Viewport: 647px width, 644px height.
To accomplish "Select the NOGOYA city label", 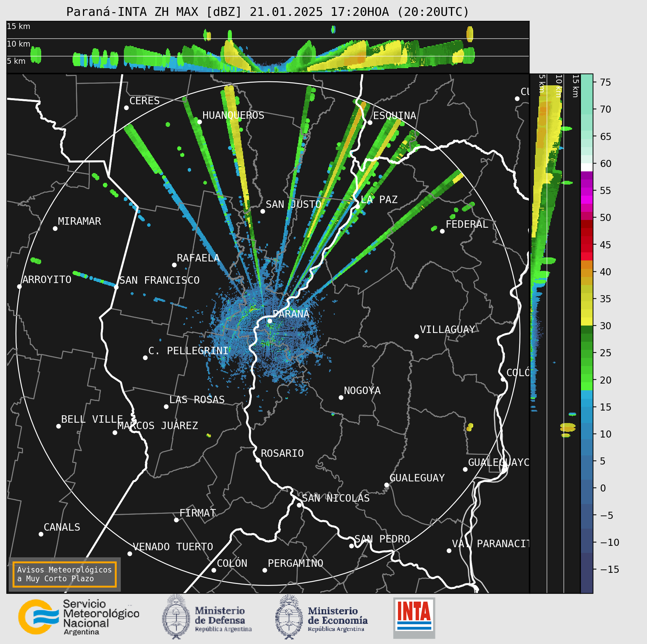I will coord(362,390).
